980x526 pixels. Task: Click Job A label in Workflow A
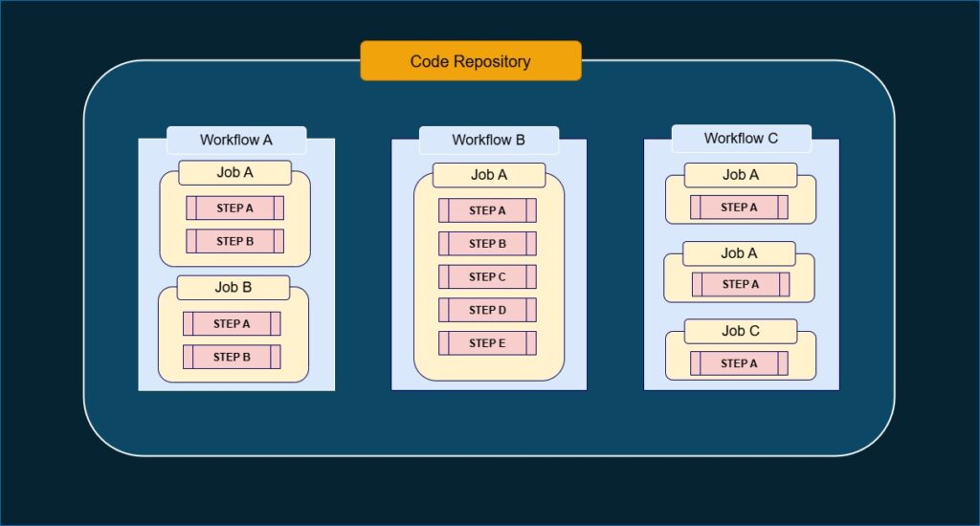[x=235, y=172]
